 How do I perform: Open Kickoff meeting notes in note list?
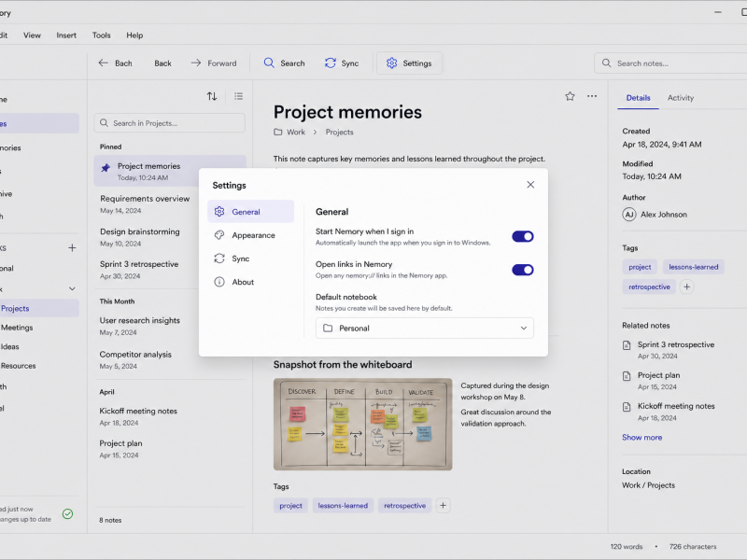(x=138, y=416)
